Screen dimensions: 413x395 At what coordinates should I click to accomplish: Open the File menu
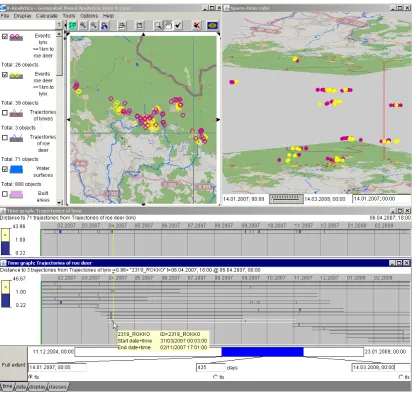point(5,16)
